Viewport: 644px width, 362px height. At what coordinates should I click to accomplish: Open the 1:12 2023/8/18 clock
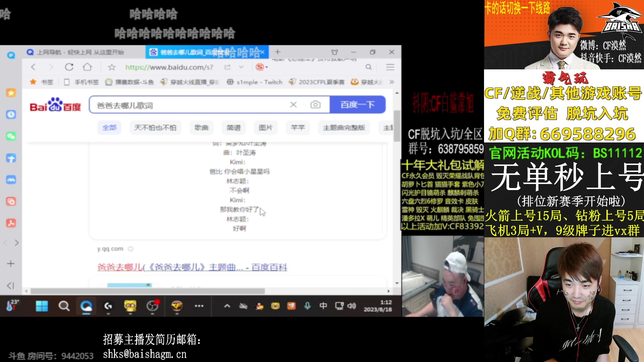(x=378, y=306)
